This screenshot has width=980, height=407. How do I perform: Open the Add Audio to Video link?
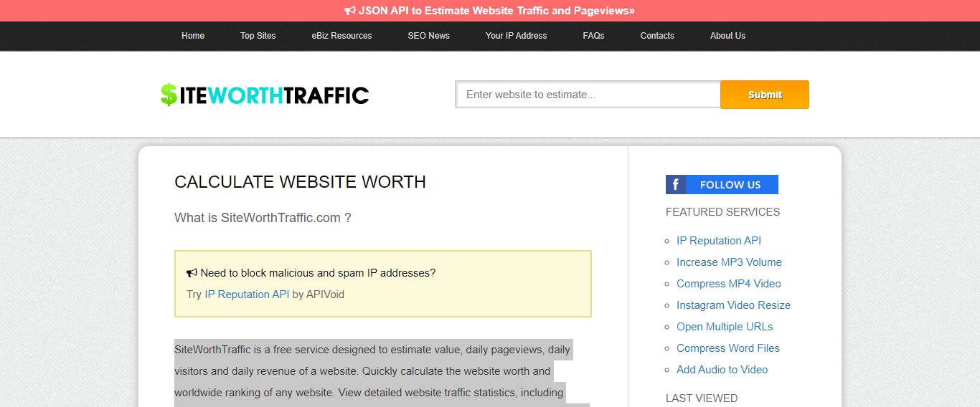(722, 370)
